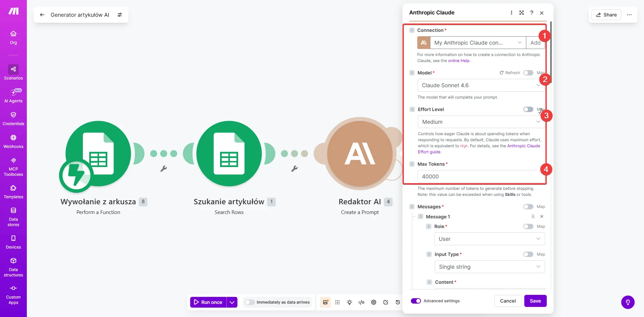Image resolution: width=644 pixels, height=317 pixels.
Task: Toggle Advanced settings switch
Action: point(416,301)
